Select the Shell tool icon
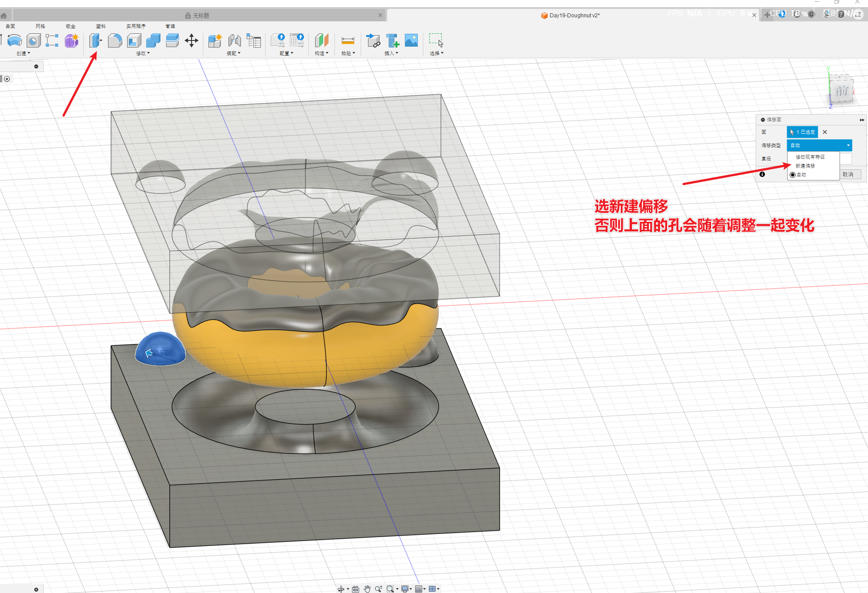 [x=134, y=41]
